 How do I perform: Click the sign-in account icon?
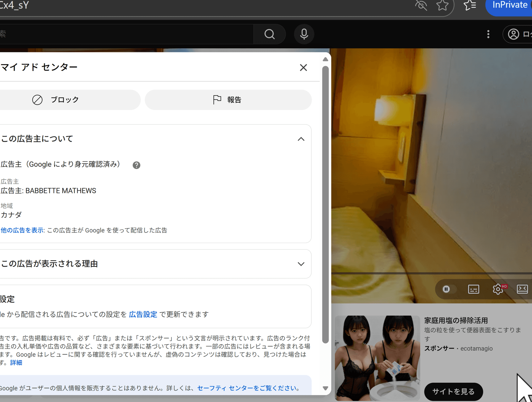(513, 34)
